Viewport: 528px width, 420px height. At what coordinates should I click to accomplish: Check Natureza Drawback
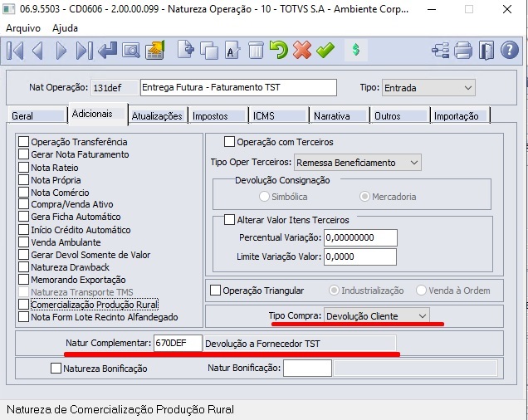(x=23, y=266)
